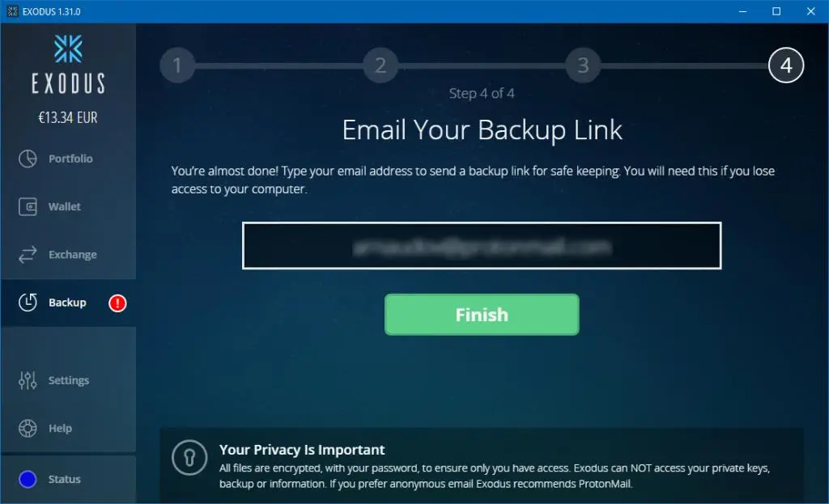This screenshot has width=829, height=504.
Task: Go to the Portfolio menu item
Action: point(70,159)
